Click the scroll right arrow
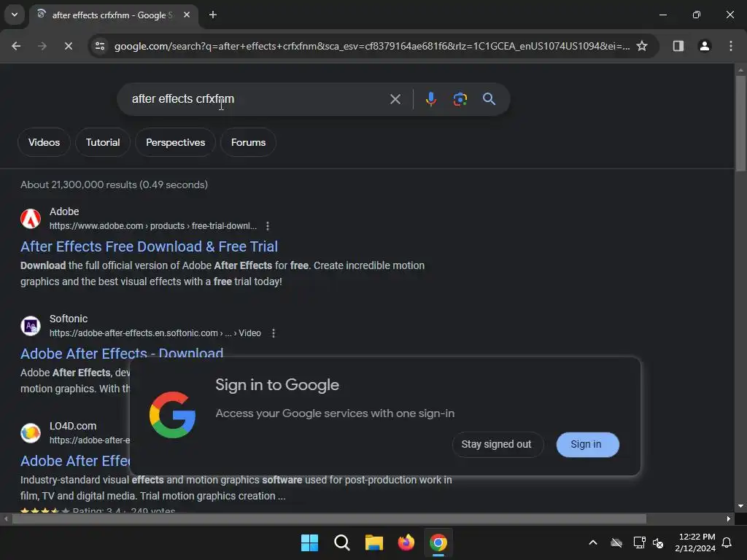747x560 pixels. tap(729, 518)
